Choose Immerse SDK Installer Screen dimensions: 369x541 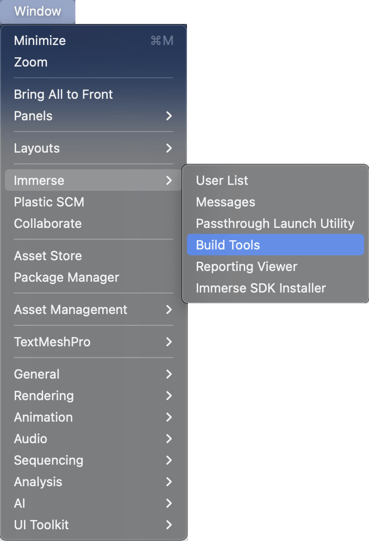275,288
